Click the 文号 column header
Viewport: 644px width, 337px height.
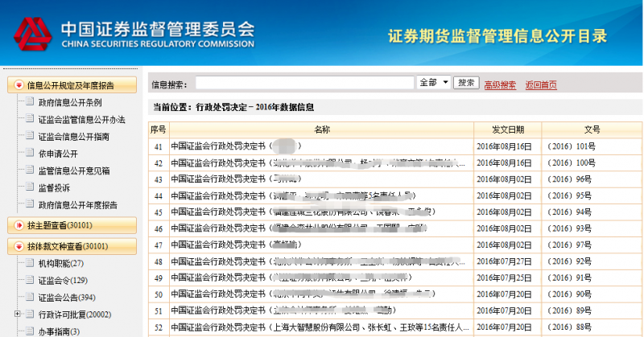coord(592,129)
